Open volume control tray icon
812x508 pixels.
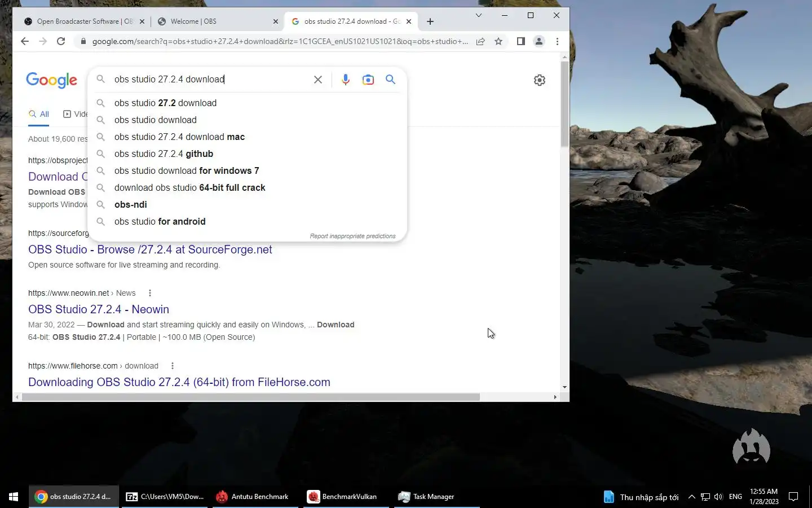click(x=718, y=497)
